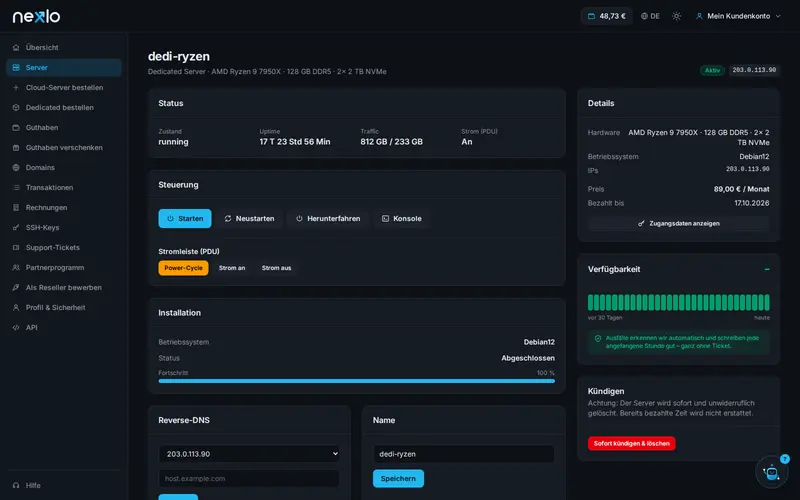Click the plus icon for Cloud-Server bestellen
Screen dimensions: 800x500
click(x=16, y=87)
